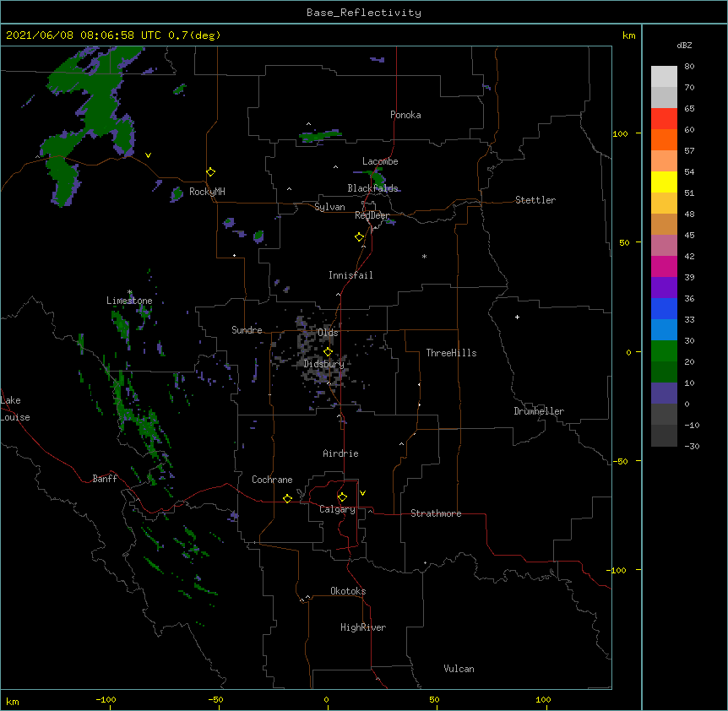Click the Sundre label
Viewport: 728px width, 711px height.
[x=247, y=330]
